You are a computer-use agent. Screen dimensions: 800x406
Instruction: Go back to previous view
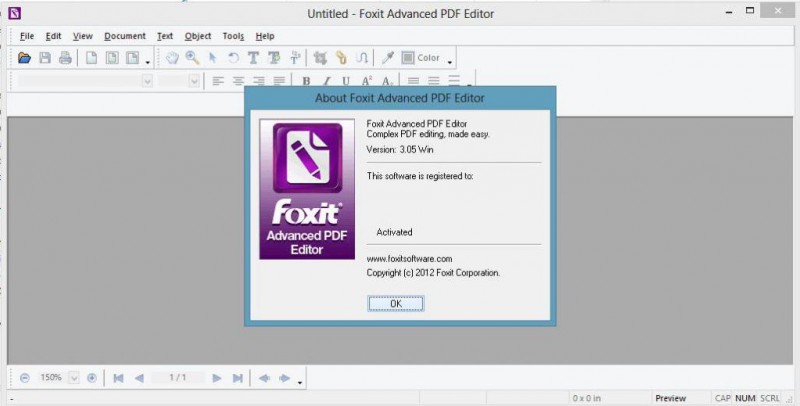[x=264, y=378]
